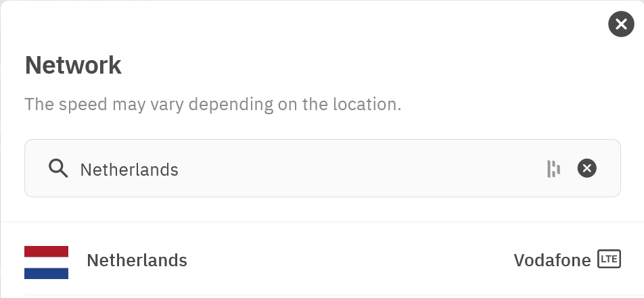The image size is (644, 298).
Task: Click the magnifying glass search icon
Action: pos(59,168)
